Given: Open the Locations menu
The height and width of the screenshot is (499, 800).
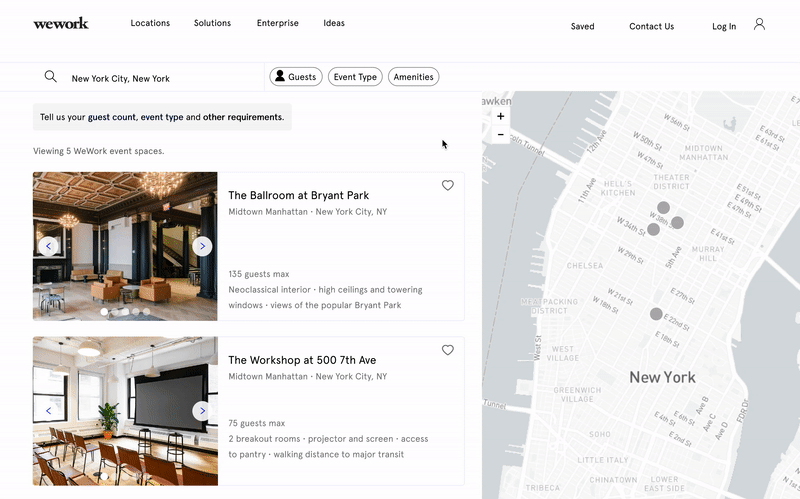Looking at the screenshot, I should point(150,23).
